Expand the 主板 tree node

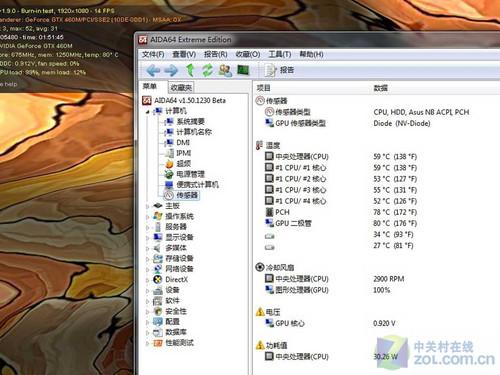147,206
